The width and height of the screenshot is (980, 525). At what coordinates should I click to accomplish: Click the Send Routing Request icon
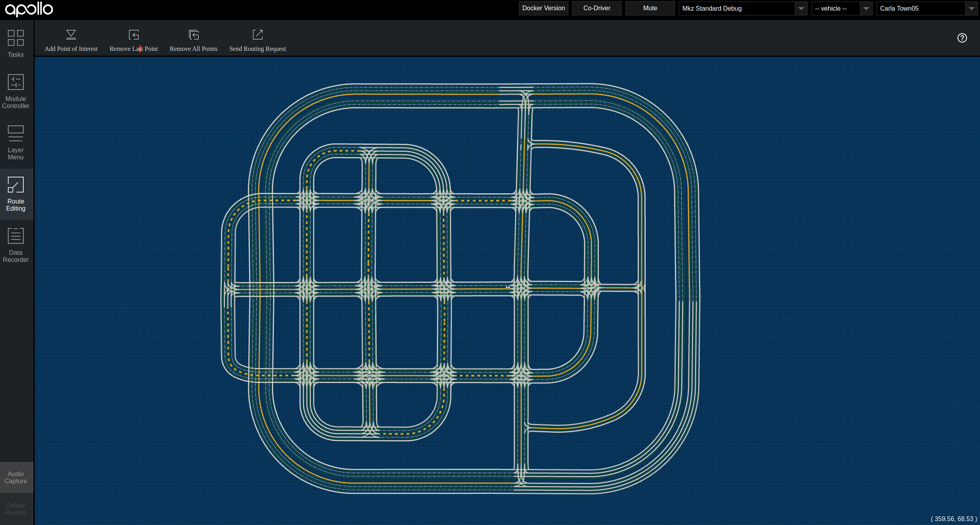tap(257, 35)
